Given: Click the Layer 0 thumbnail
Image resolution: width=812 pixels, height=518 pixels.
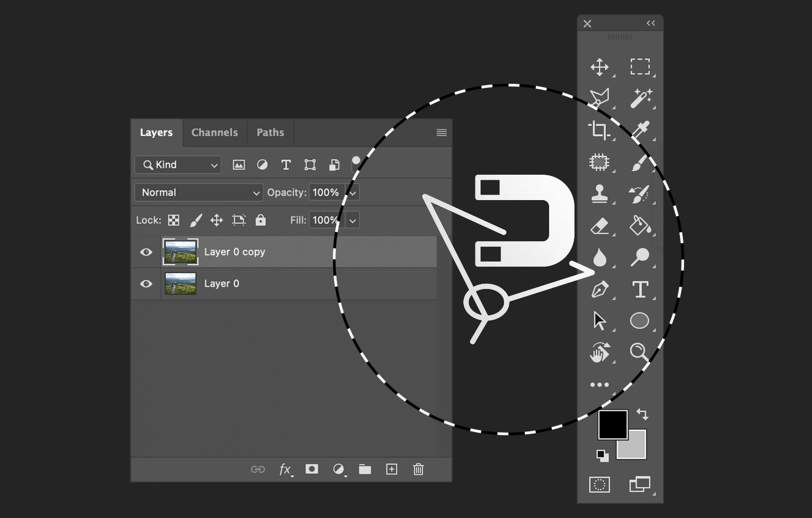Looking at the screenshot, I should click(x=180, y=283).
